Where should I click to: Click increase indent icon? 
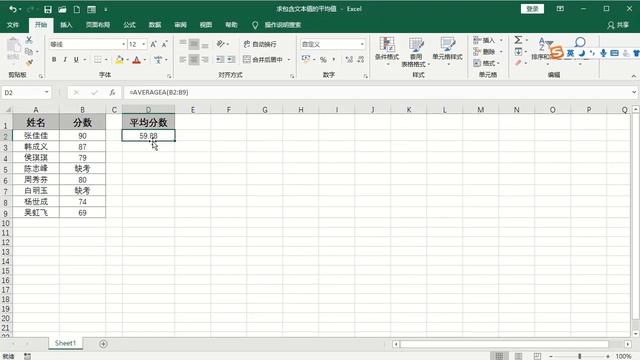point(231,60)
